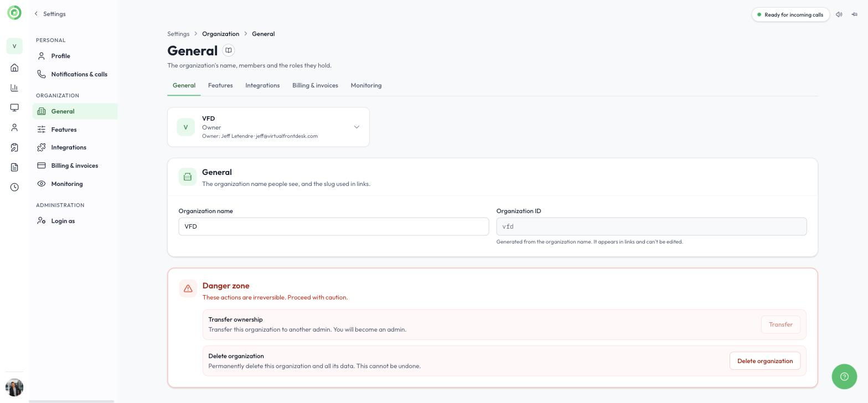Click the Organization name field
868x403 pixels.
click(x=334, y=226)
